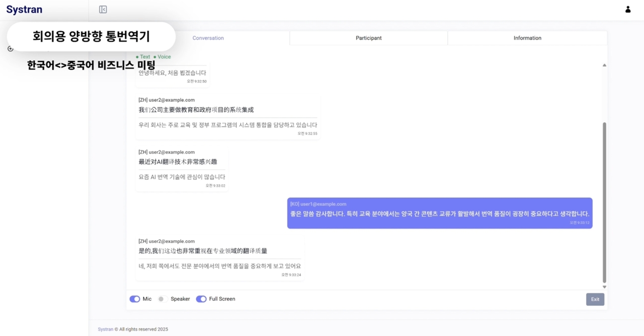Click the message '最近对AI翻译技术非常感兴趣'
The width and height of the screenshot is (644, 336).
(178, 162)
